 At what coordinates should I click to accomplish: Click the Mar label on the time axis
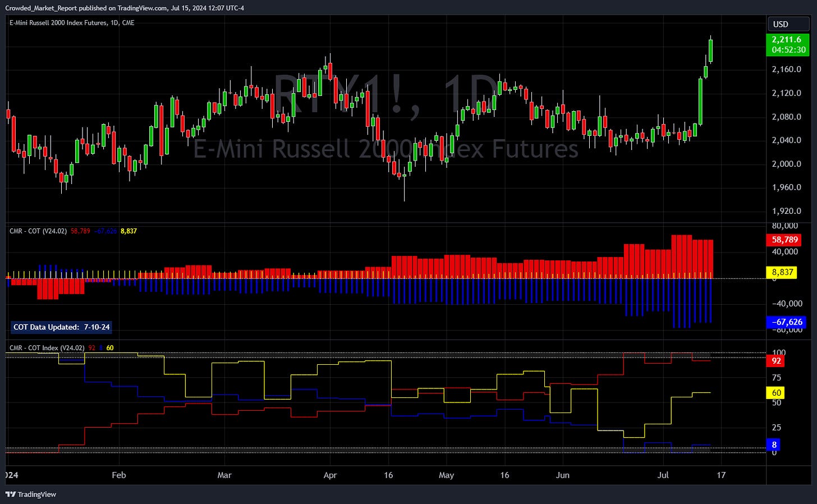point(224,475)
